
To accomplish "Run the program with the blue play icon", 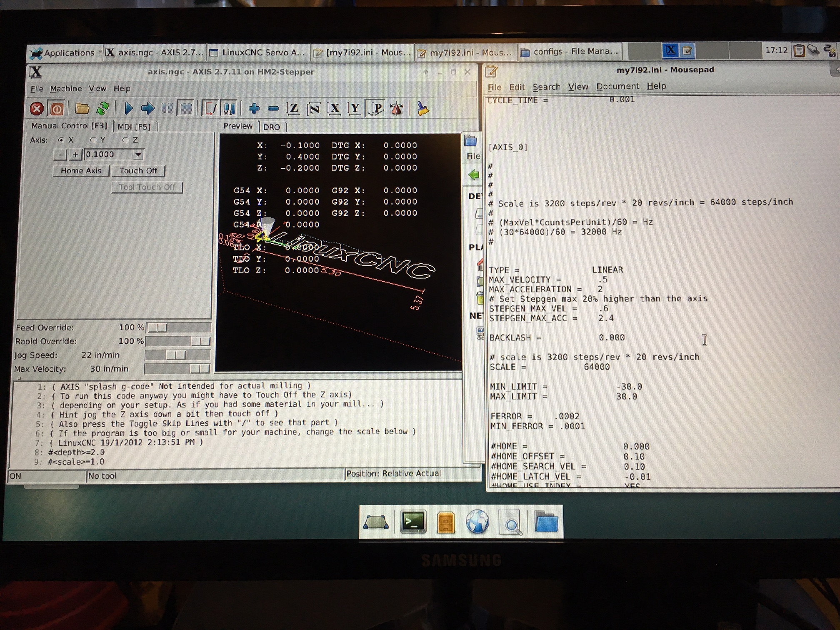I will click(x=128, y=109).
